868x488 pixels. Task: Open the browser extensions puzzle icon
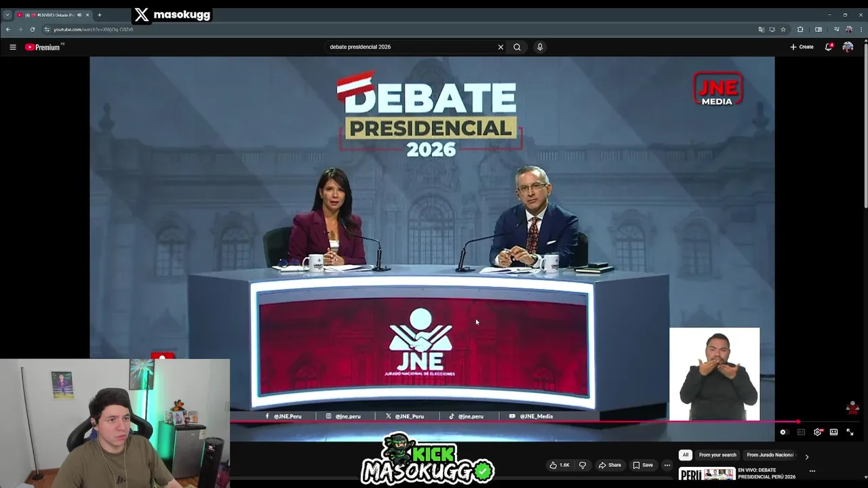pos(800,29)
